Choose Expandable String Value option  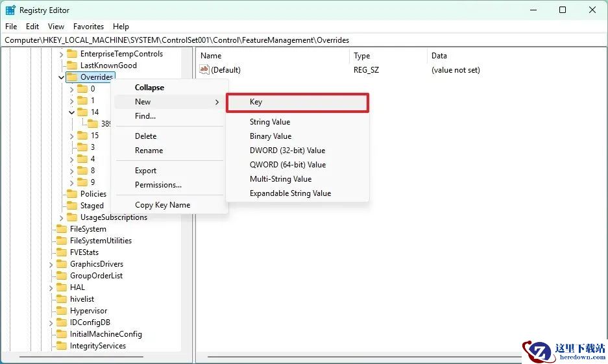297,193
